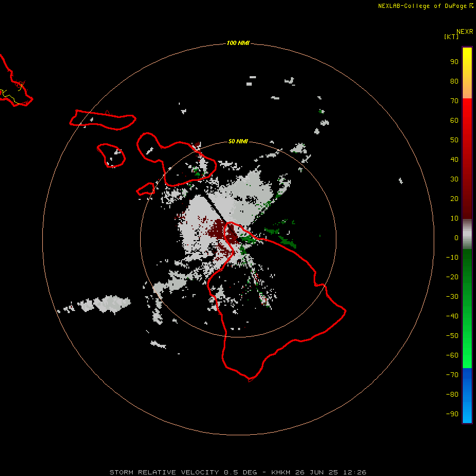Click the -50 value on velocity scale
Screen dimensions: 476x476
pos(452,336)
